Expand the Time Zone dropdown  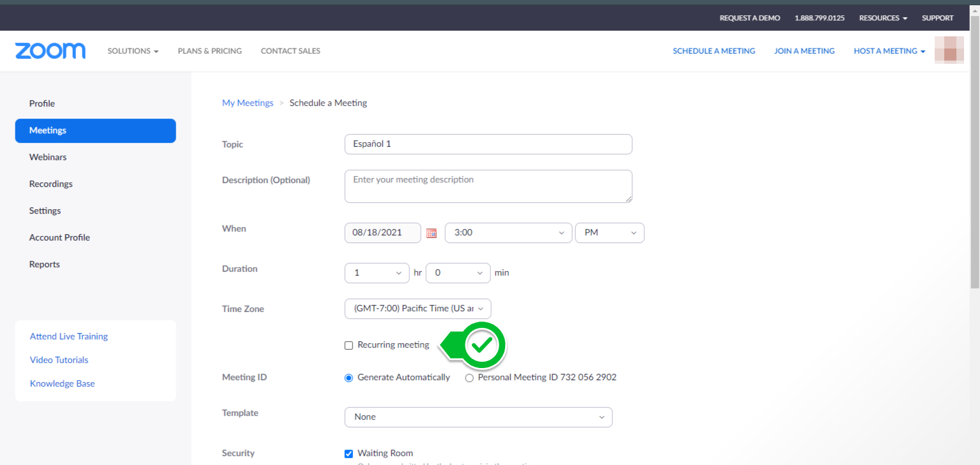pyautogui.click(x=418, y=309)
